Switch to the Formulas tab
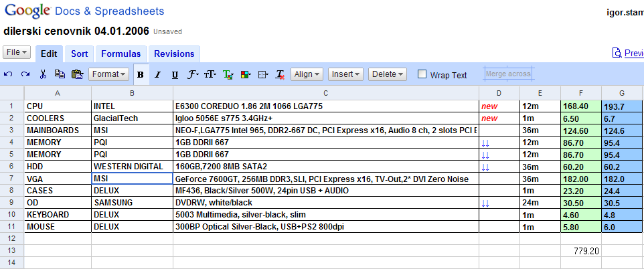This screenshot has height=269, width=644. click(120, 54)
